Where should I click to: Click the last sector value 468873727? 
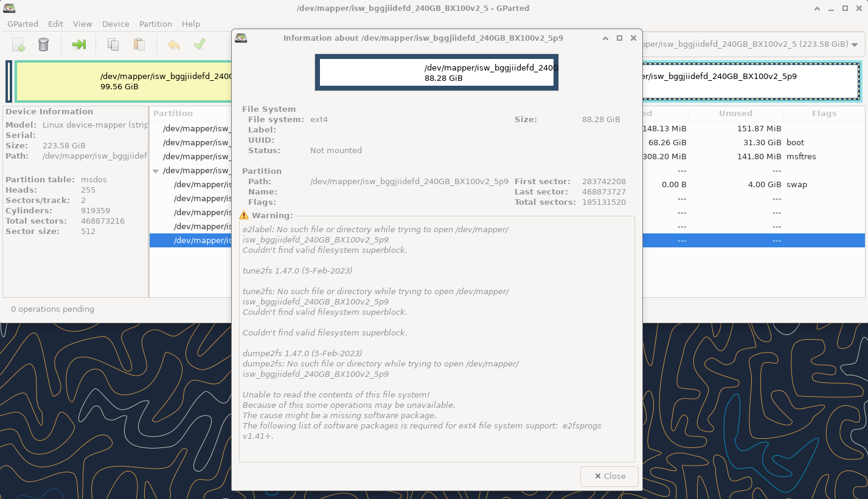[x=603, y=192]
